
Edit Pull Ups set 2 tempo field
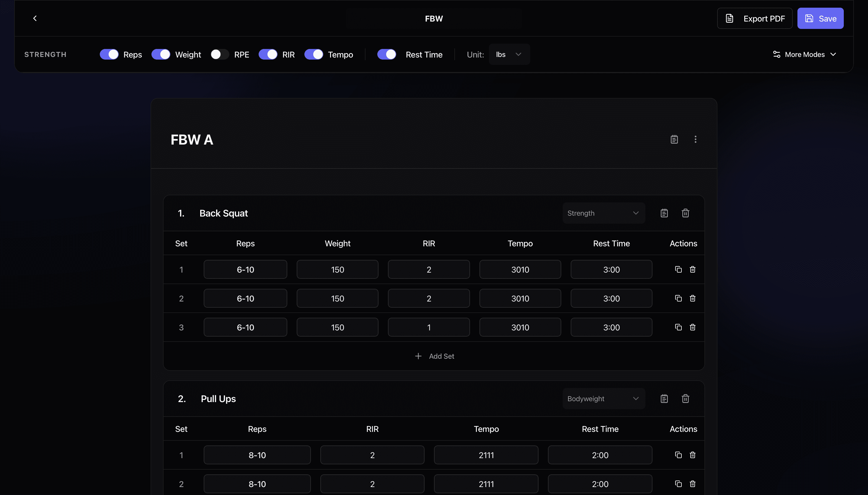[486, 484]
